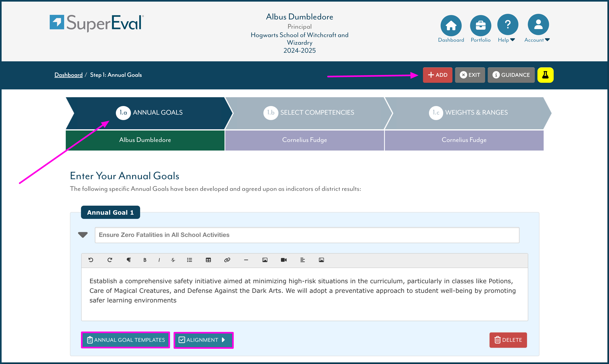The height and width of the screenshot is (364, 609).
Task: Toggle strikethrough formatting
Action: point(173,260)
